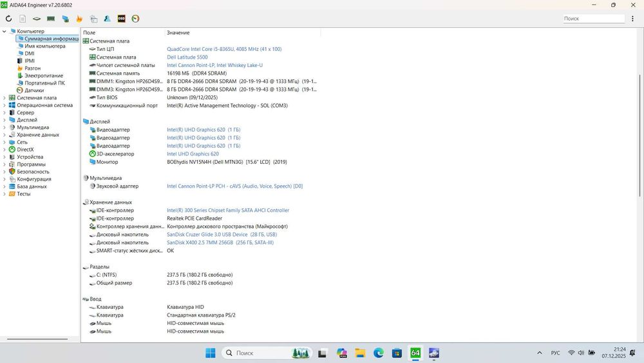Select the SMART-статус жёстких дисков row
The height and width of the screenshot is (363, 644).
coord(200,251)
